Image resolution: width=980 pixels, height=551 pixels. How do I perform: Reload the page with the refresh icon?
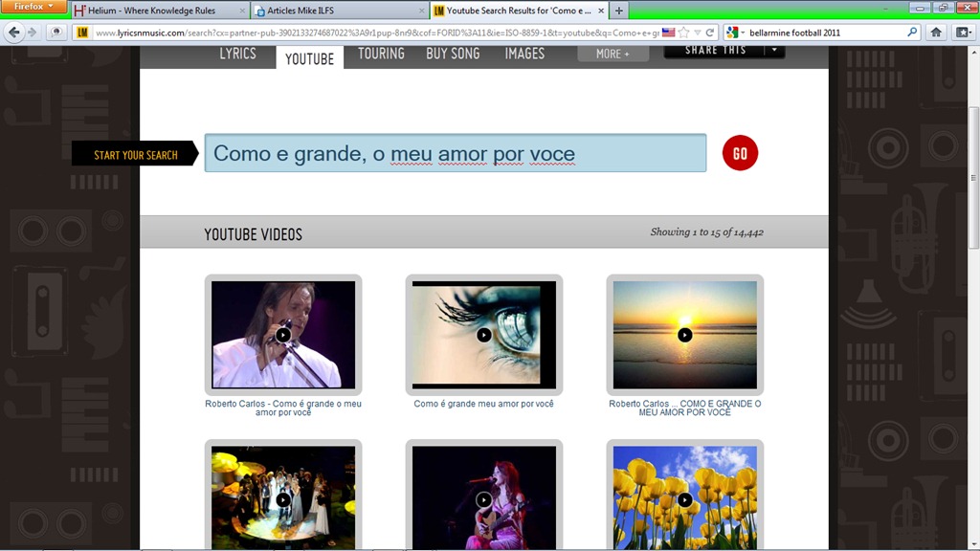(x=710, y=32)
